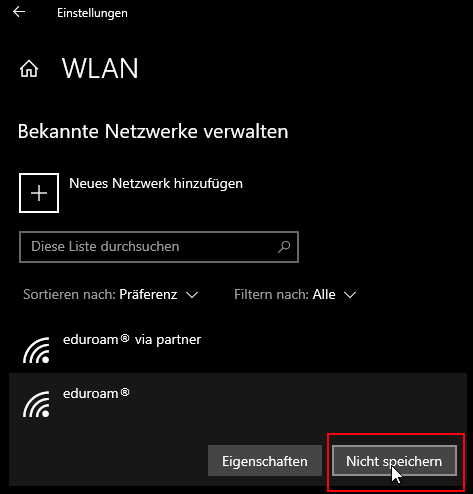
Task: Click the plus icon to add network
Action: [39, 193]
